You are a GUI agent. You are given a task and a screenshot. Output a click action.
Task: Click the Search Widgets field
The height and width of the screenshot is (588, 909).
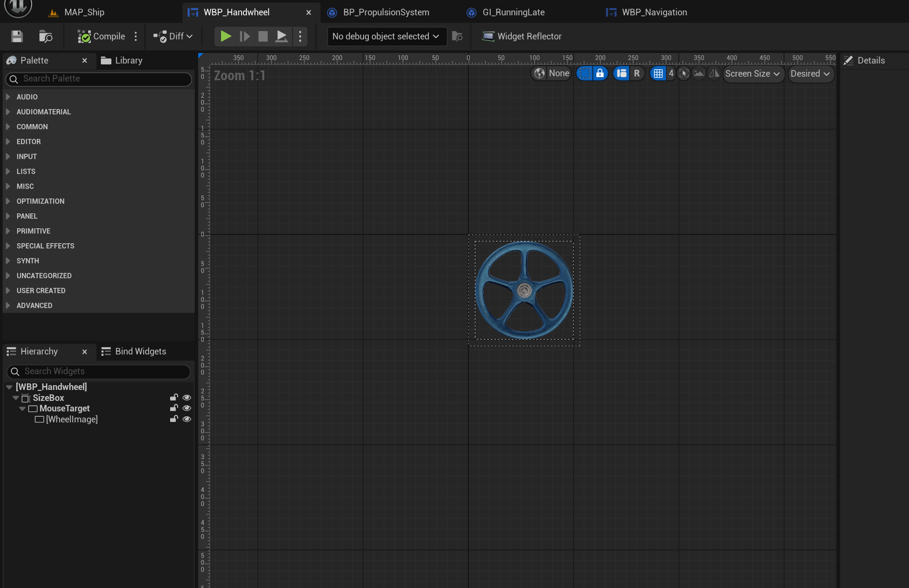point(99,372)
